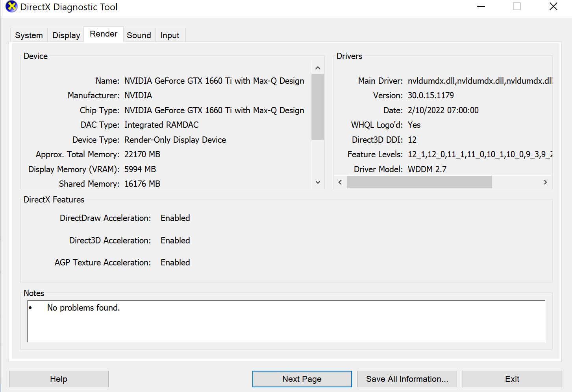Open the Input tab

pos(170,35)
